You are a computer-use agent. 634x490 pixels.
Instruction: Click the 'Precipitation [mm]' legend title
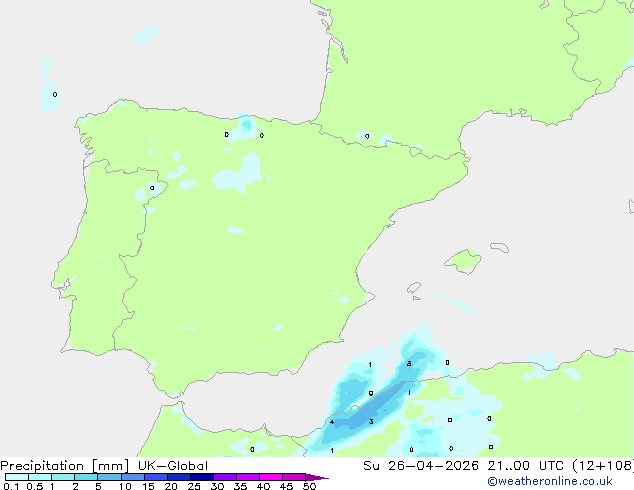[x=64, y=466]
